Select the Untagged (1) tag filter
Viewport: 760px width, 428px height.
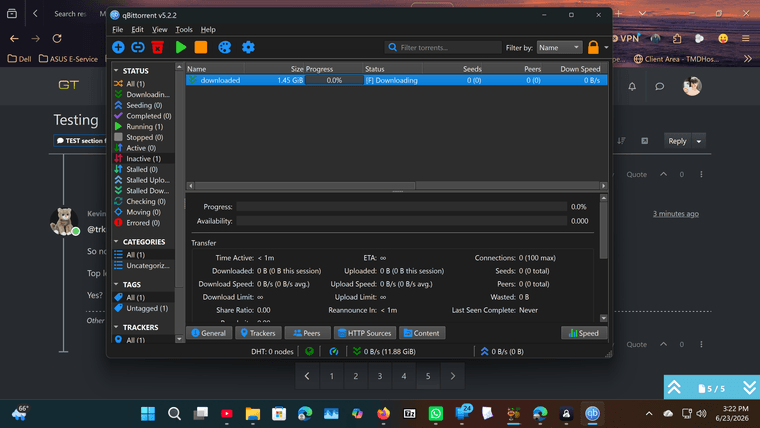[x=143, y=308]
